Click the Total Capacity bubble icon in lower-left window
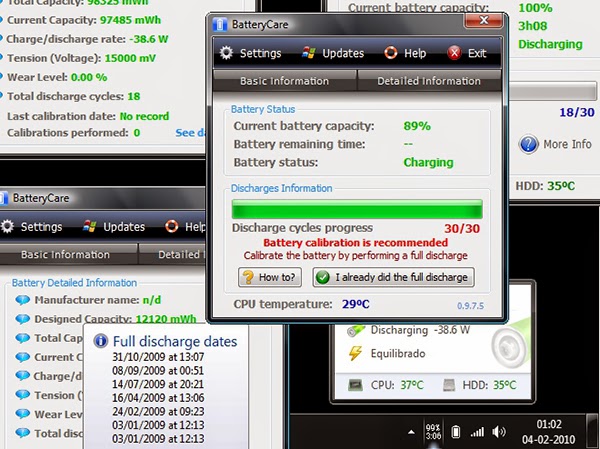The image size is (600, 449). (x=23, y=338)
